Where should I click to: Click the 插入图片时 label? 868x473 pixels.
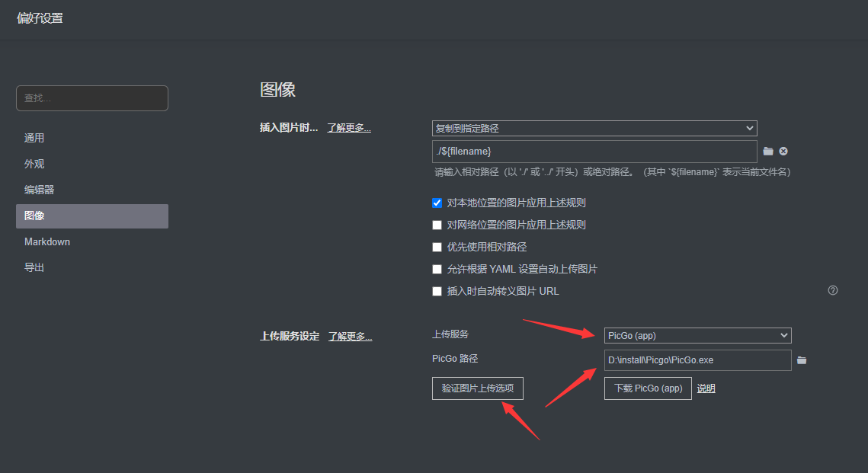[289, 128]
